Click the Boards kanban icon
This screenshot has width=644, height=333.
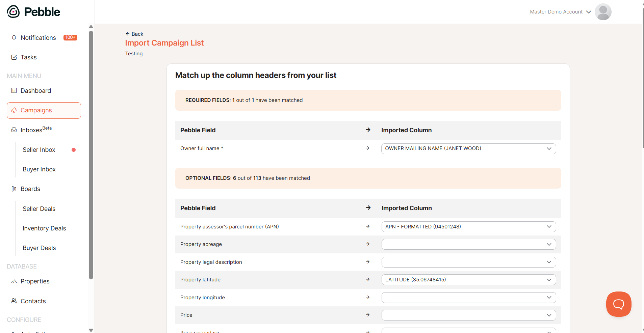click(14, 189)
